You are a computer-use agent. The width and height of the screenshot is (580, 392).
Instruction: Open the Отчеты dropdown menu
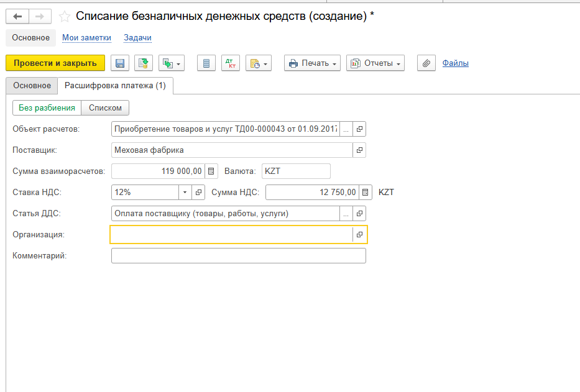375,63
